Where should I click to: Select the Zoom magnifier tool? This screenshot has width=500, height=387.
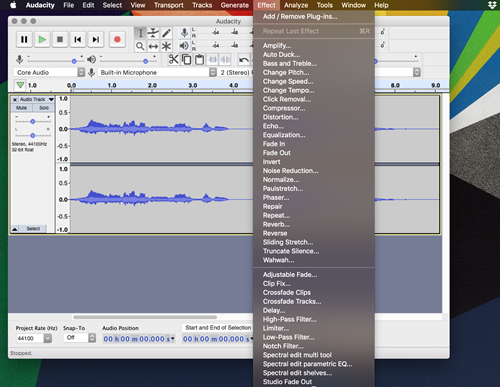(140, 46)
